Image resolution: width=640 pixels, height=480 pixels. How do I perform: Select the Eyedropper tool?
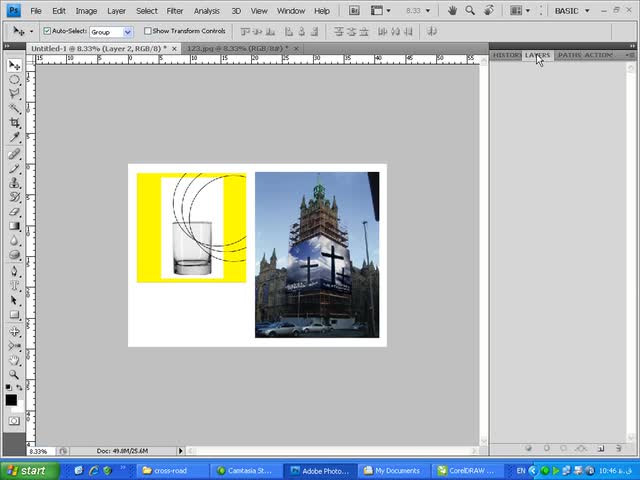(x=14, y=137)
